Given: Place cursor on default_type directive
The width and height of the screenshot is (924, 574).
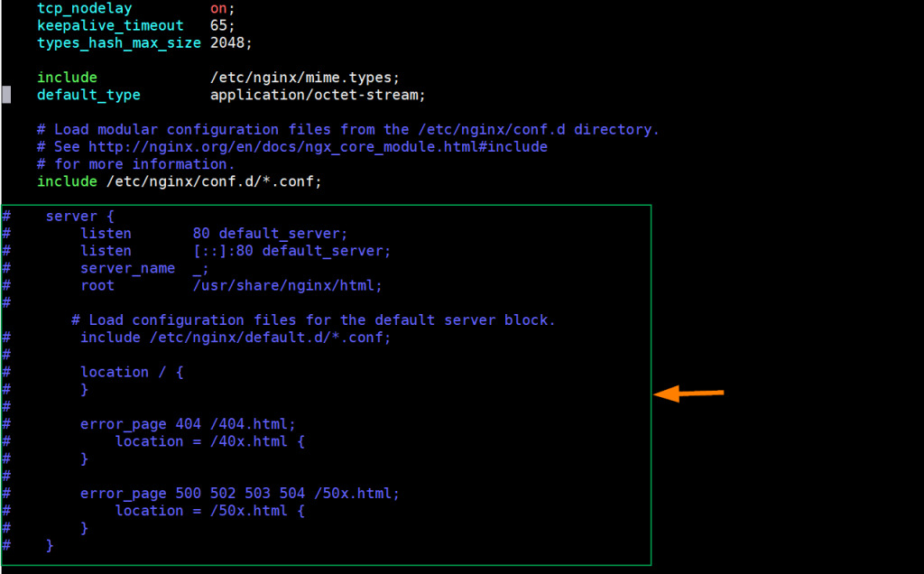Looking at the screenshot, I should pyautogui.click(x=88, y=95).
